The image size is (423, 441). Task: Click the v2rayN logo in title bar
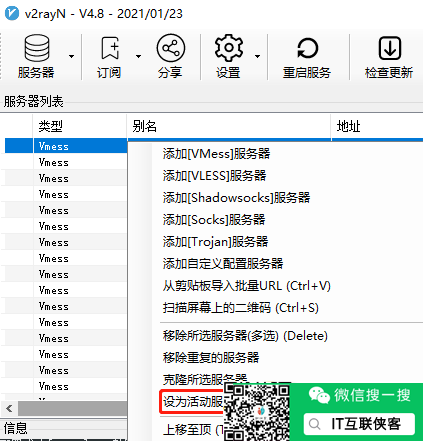click(12, 14)
